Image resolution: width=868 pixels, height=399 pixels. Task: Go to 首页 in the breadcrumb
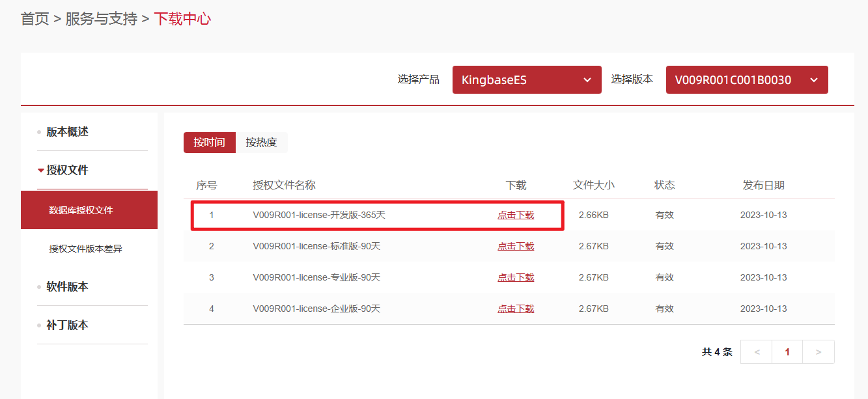pyautogui.click(x=35, y=19)
